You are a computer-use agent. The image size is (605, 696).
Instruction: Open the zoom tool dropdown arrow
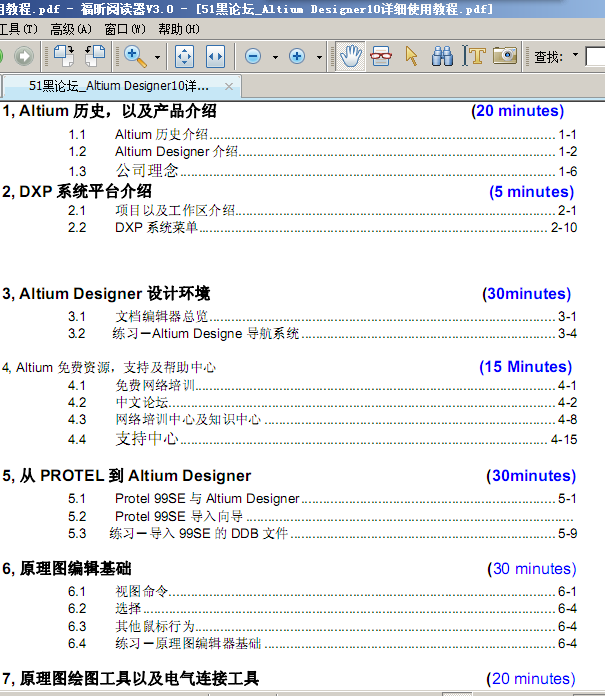[157, 57]
